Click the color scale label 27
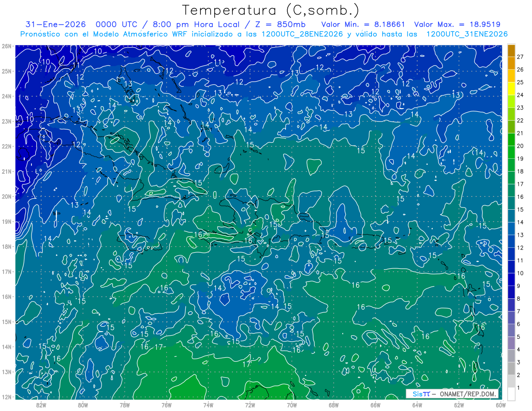This screenshot has width=532, height=411. (x=520, y=57)
